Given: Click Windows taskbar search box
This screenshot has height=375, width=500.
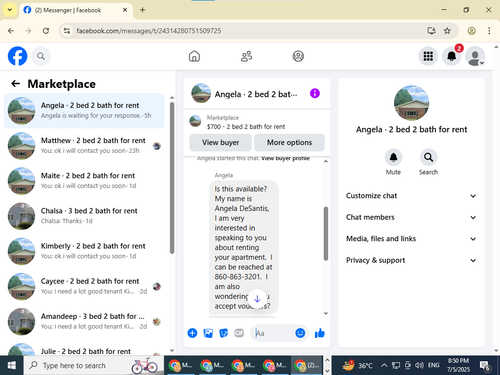Looking at the screenshot, I should pyautogui.click(x=94, y=365).
